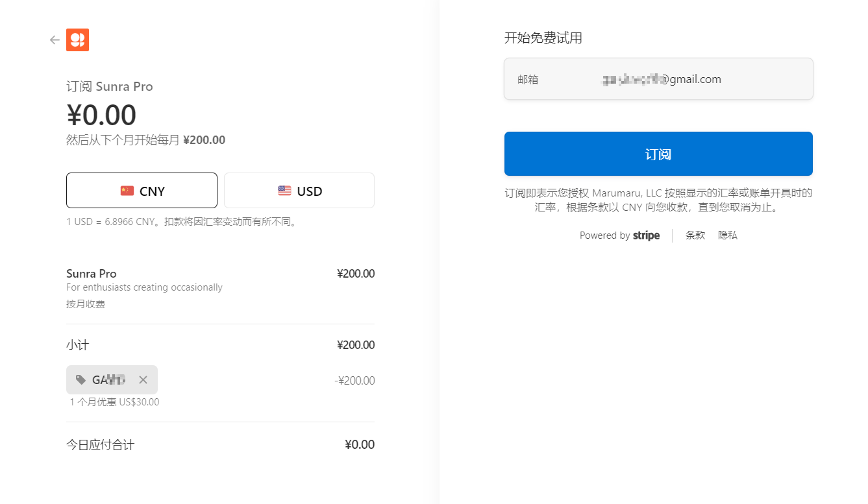Select USD currency option
This screenshot has height=504, width=868.
[299, 190]
